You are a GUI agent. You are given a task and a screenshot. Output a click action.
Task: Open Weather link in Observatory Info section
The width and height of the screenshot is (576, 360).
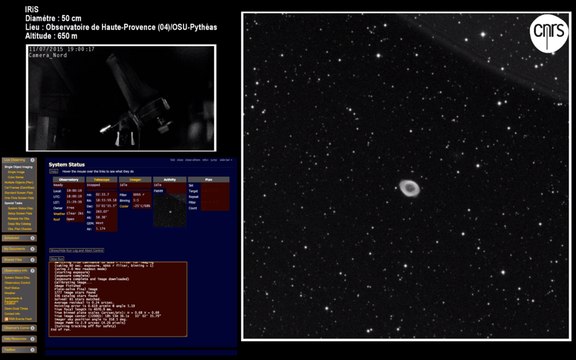pyautogui.click(x=10, y=293)
